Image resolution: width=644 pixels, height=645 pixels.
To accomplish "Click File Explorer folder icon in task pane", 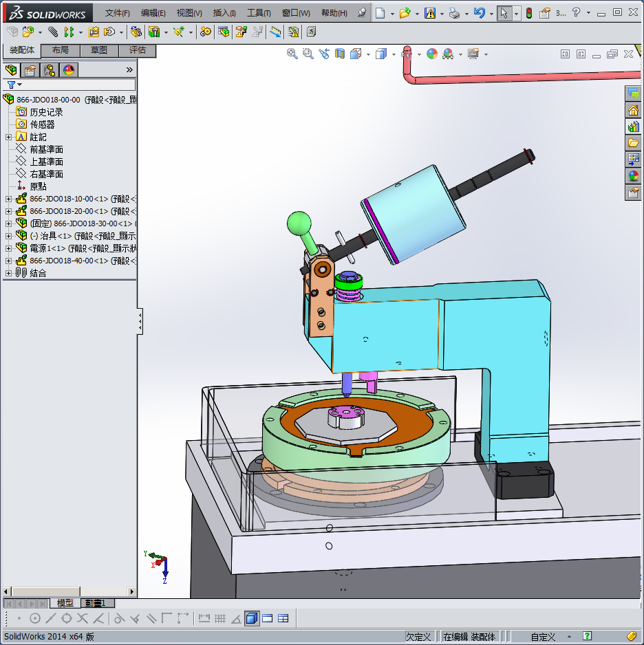I will [x=633, y=143].
